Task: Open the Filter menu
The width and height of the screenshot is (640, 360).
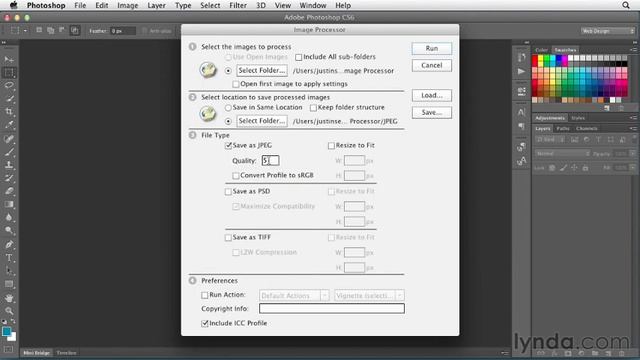Action: 238,5
